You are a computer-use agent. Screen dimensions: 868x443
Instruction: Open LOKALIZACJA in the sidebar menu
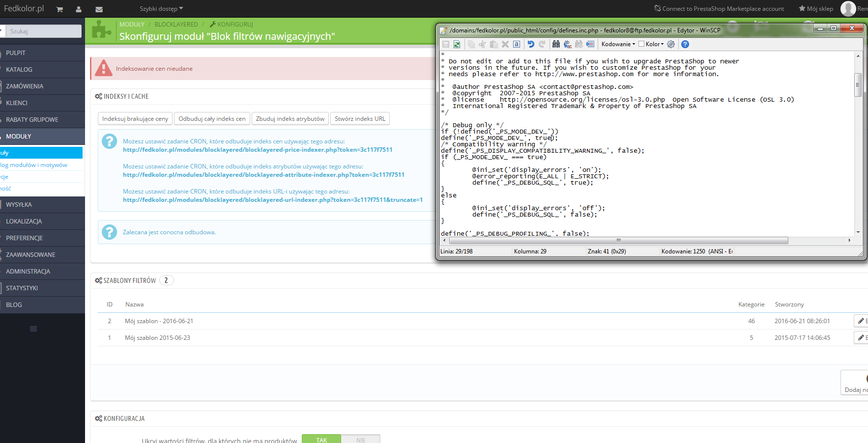(x=42, y=221)
